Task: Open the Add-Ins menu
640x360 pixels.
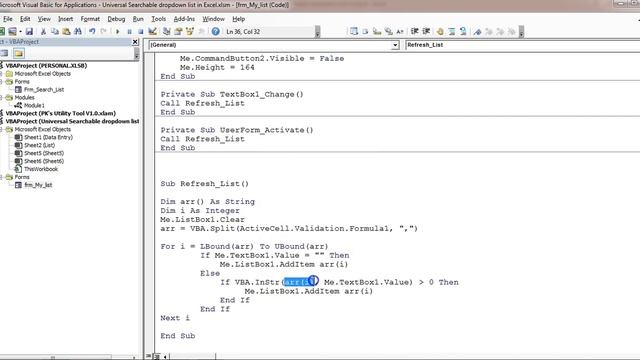Action: (184, 19)
